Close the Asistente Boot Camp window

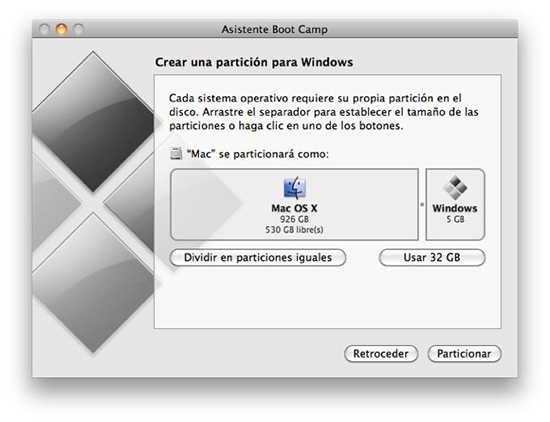point(44,29)
